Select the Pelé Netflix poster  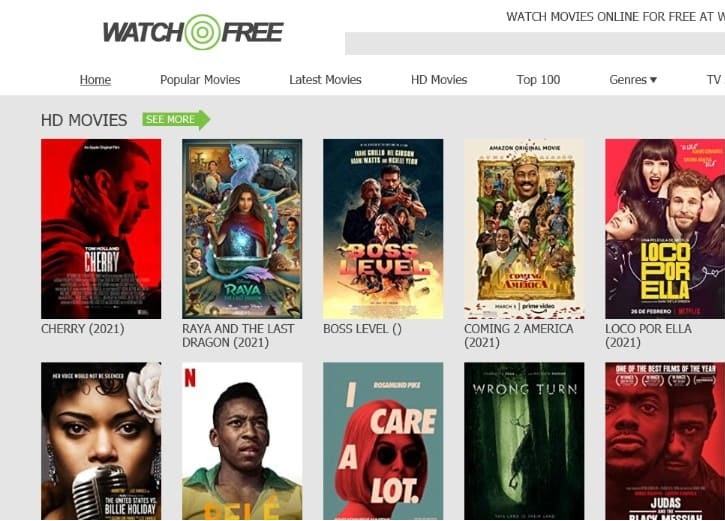tap(242, 441)
